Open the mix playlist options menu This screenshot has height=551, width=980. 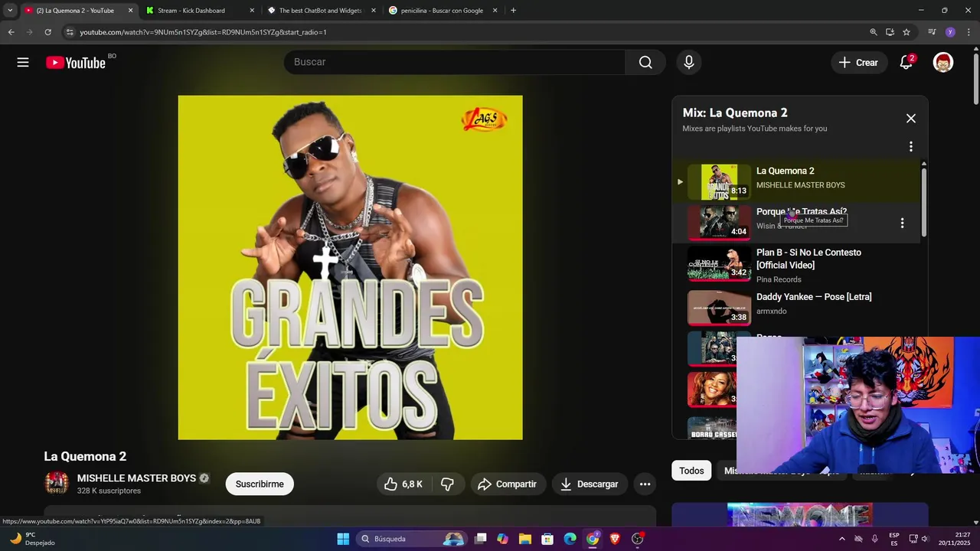pos(911,146)
